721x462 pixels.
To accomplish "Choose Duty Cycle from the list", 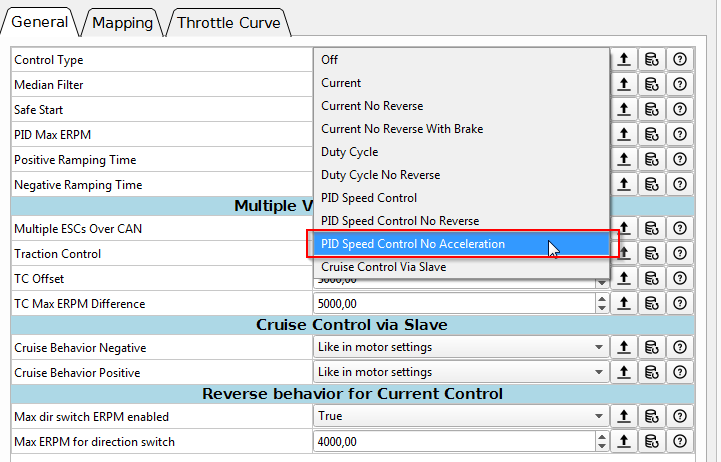I will coord(350,152).
